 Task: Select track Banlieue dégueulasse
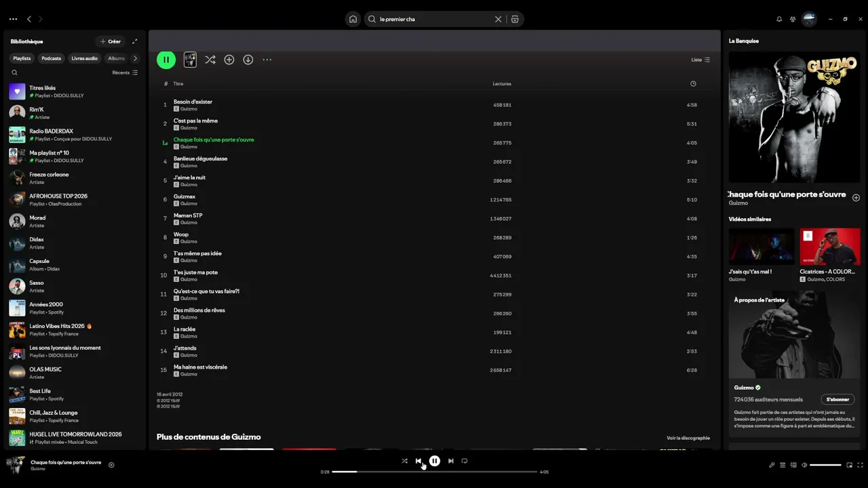434,162
